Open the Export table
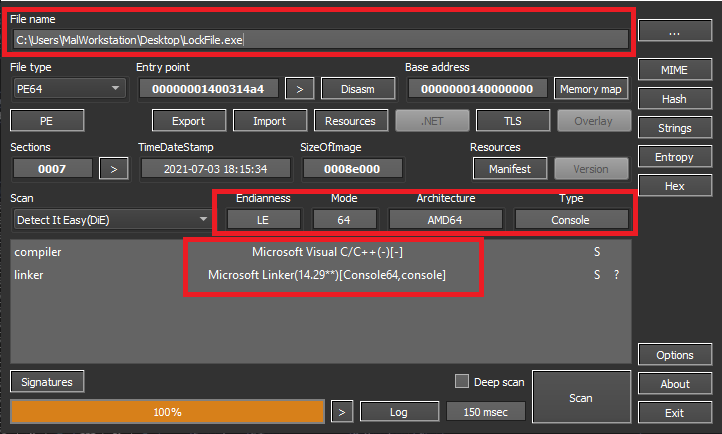Viewport: 722px width, 434px height. (x=189, y=121)
